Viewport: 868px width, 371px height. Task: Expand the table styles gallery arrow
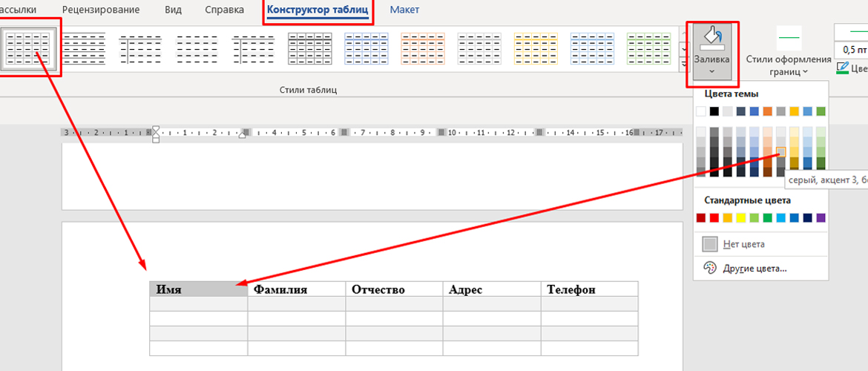684,65
